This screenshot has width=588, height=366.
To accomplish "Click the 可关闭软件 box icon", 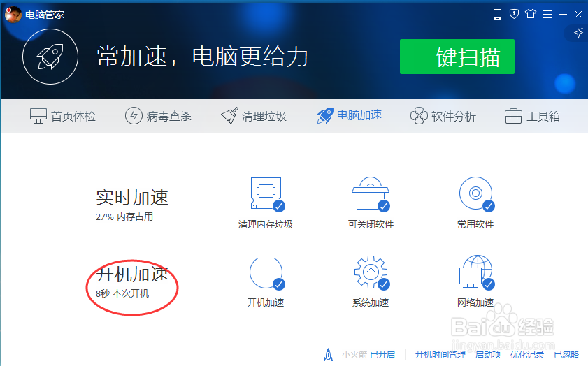I will pos(370,193).
